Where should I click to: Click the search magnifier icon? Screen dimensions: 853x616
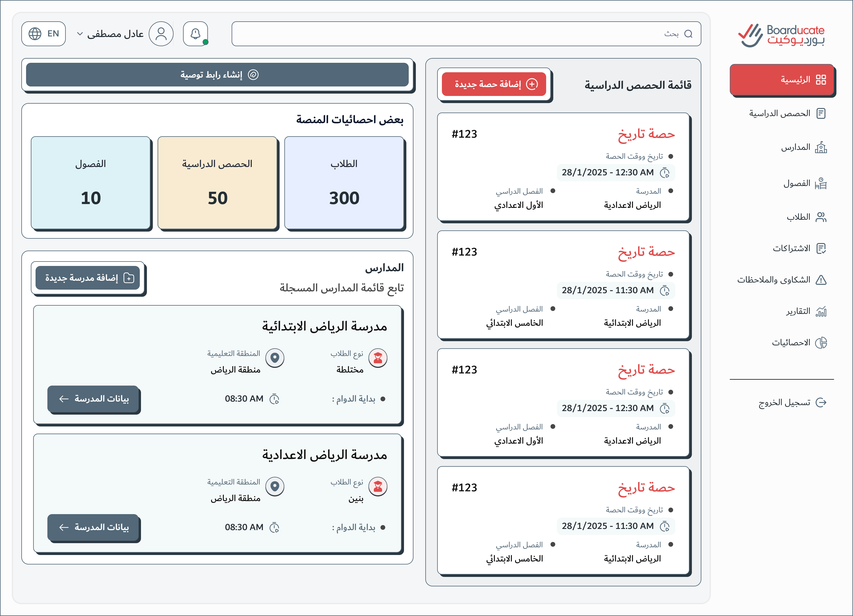pyautogui.click(x=688, y=34)
